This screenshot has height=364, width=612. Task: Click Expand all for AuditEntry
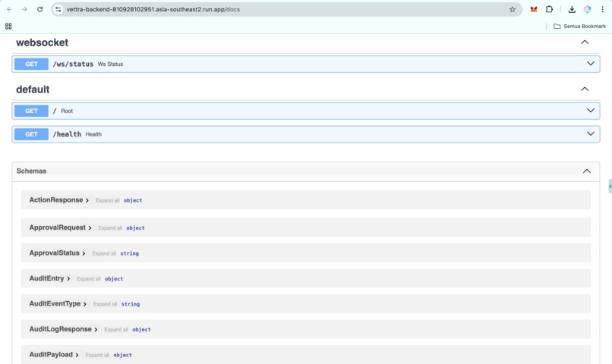click(89, 278)
